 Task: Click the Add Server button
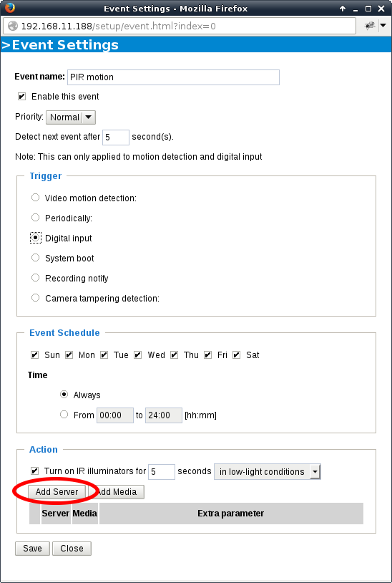[x=57, y=492]
